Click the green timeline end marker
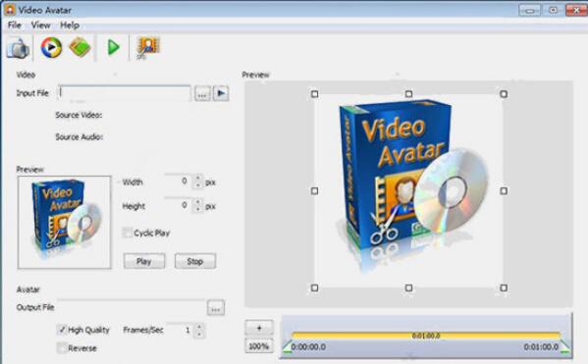The width and height of the screenshot is (588, 364). [x=565, y=347]
